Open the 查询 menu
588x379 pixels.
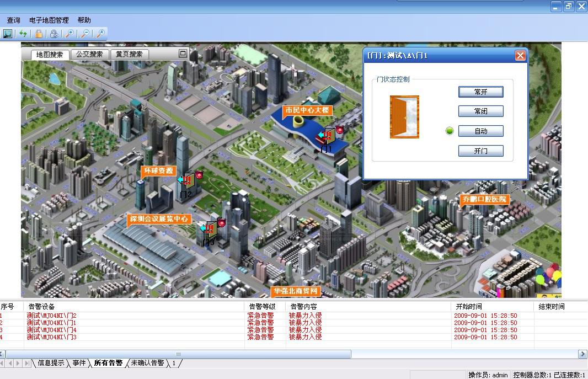14,20
